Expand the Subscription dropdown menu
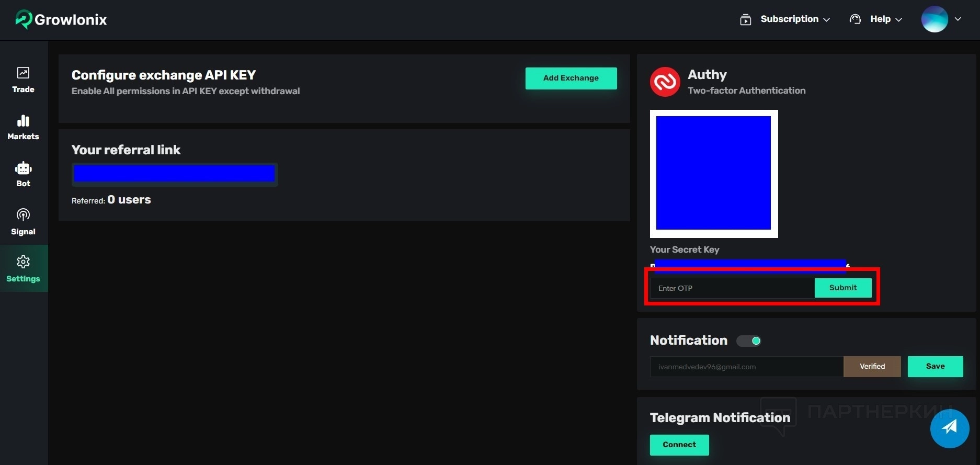 point(795,19)
